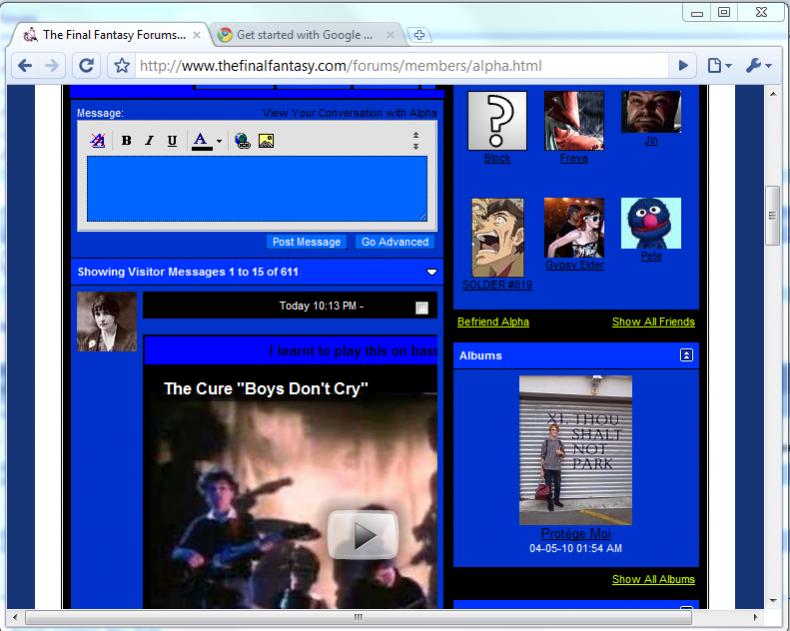Reload the current page

87,66
